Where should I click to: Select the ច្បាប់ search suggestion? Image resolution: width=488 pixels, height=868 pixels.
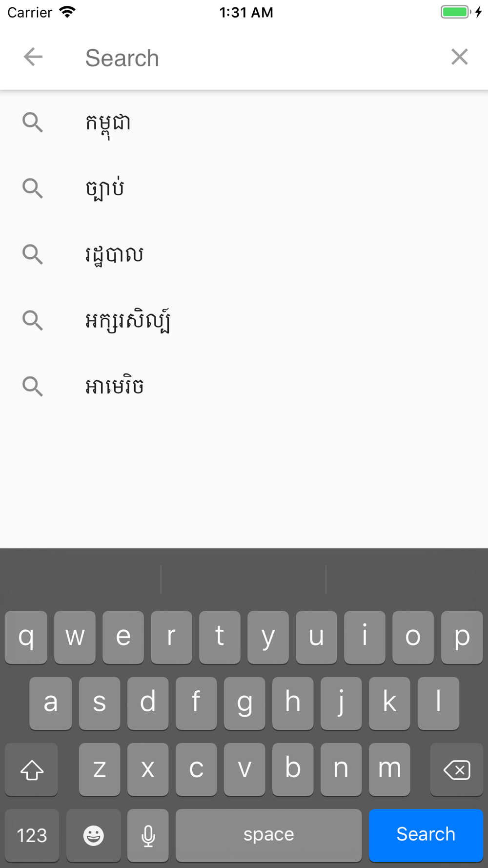click(244, 188)
